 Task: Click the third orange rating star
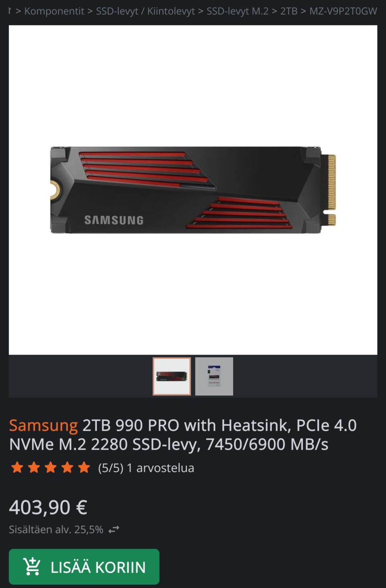(50, 468)
